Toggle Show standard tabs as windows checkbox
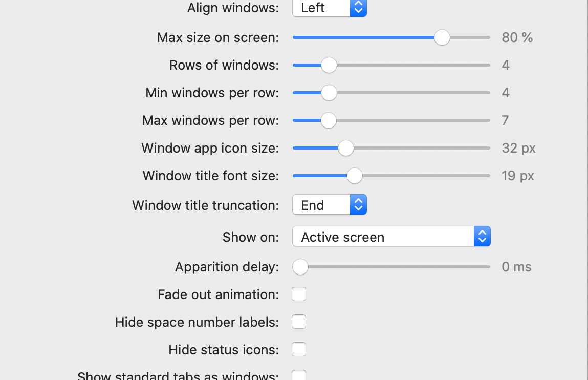588x380 pixels. click(299, 375)
